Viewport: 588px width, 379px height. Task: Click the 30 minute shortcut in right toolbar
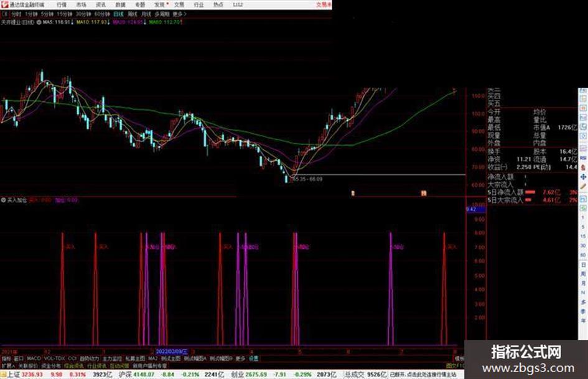click(583, 245)
